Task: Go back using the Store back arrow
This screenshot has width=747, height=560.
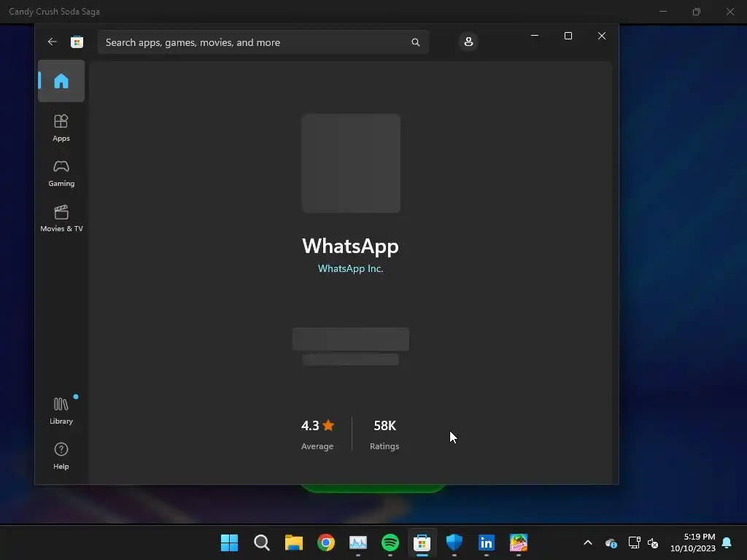Action: coord(53,42)
